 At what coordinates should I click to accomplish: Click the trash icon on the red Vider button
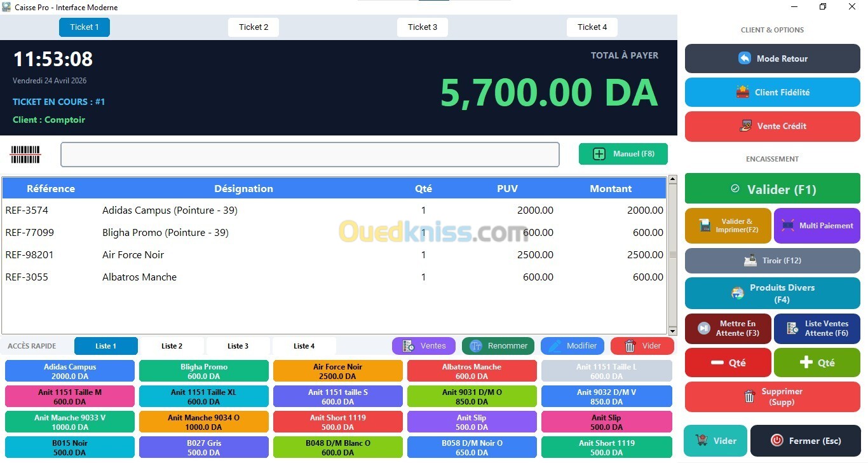click(x=630, y=346)
